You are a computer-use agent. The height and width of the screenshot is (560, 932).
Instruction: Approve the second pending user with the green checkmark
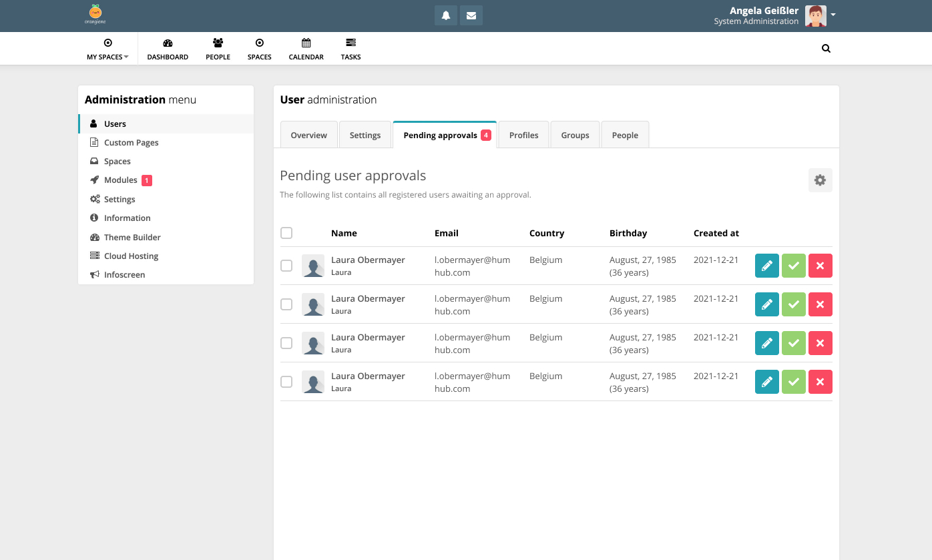click(793, 304)
